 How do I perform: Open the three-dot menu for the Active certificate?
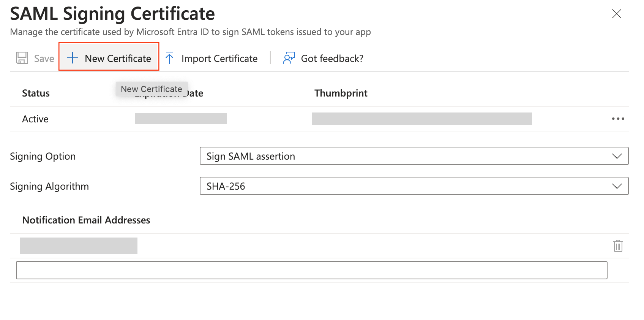point(618,119)
